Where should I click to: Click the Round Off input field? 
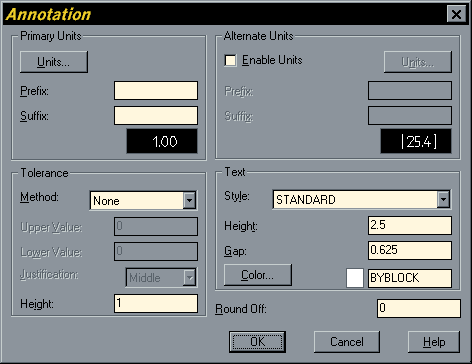point(419,308)
